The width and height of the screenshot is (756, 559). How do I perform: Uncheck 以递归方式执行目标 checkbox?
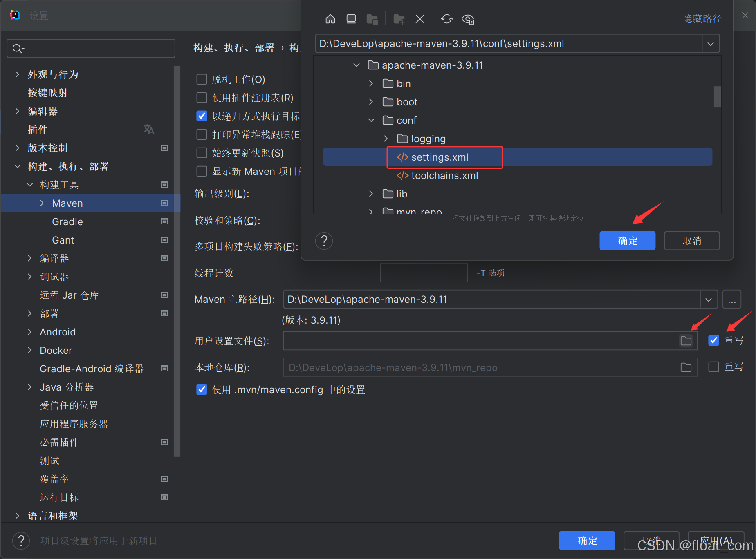pos(202,116)
